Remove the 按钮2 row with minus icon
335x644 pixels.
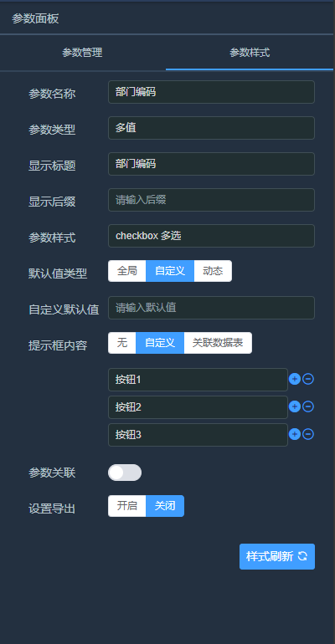pyautogui.click(x=308, y=406)
